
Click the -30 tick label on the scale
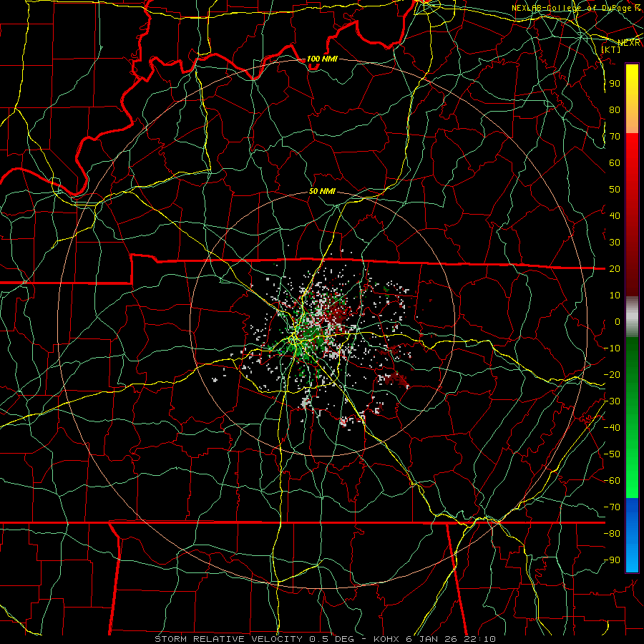pyautogui.click(x=613, y=401)
